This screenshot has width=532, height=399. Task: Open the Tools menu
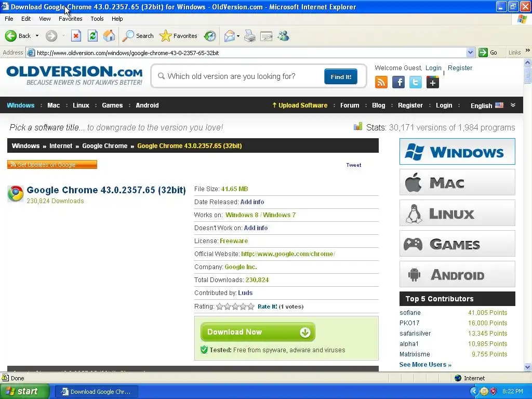pyautogui.click(x=97, y=19)
